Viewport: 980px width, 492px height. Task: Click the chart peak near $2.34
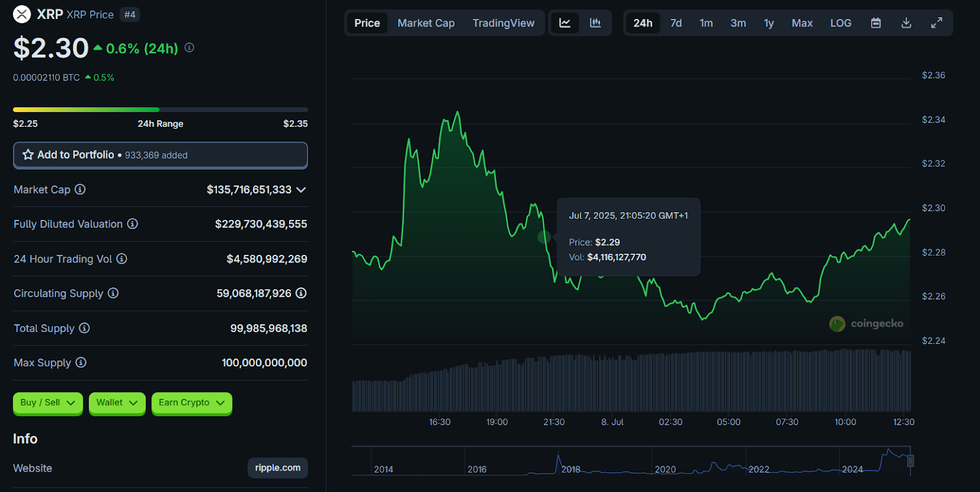[x=457, y=113]
